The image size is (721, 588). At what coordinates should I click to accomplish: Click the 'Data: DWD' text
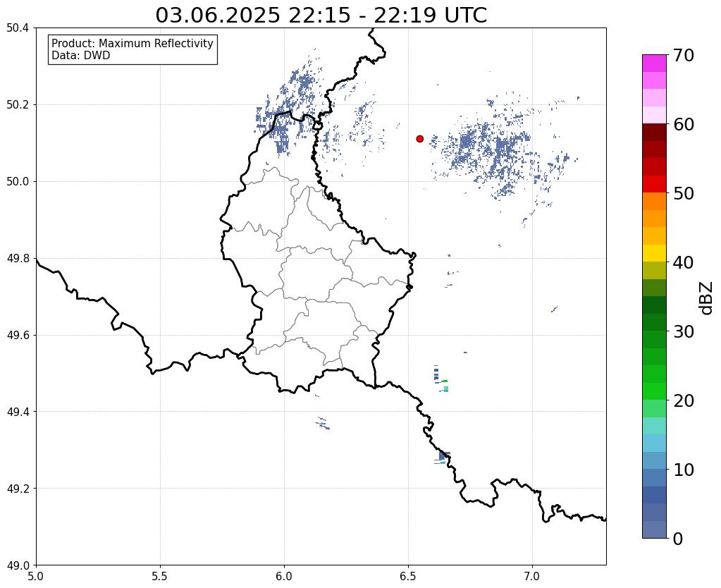[81, 56]
